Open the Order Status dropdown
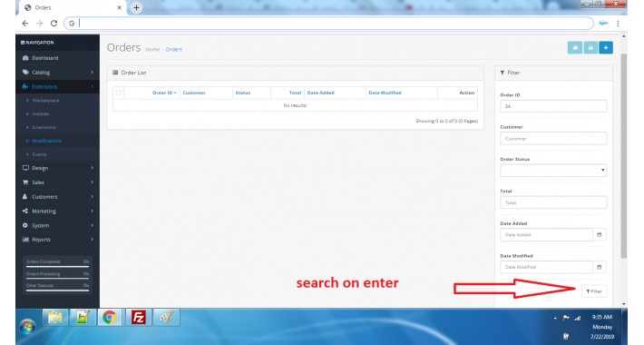The width and height of the screenshot is (644, 345). 553,171
